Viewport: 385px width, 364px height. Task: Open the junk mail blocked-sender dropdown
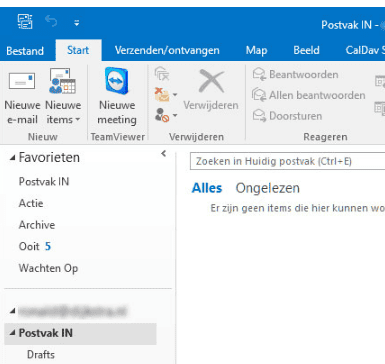[x=166, y=115]
